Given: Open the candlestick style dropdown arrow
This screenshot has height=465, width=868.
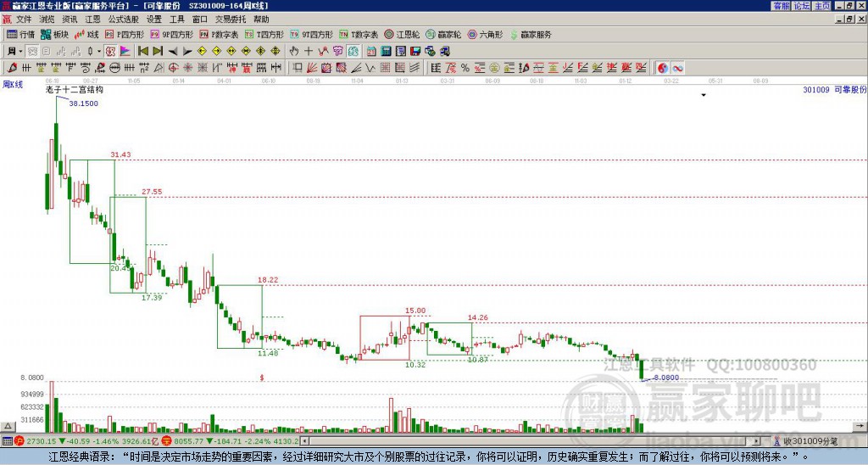Looking at the screenshot, I should tap(99, 52).
